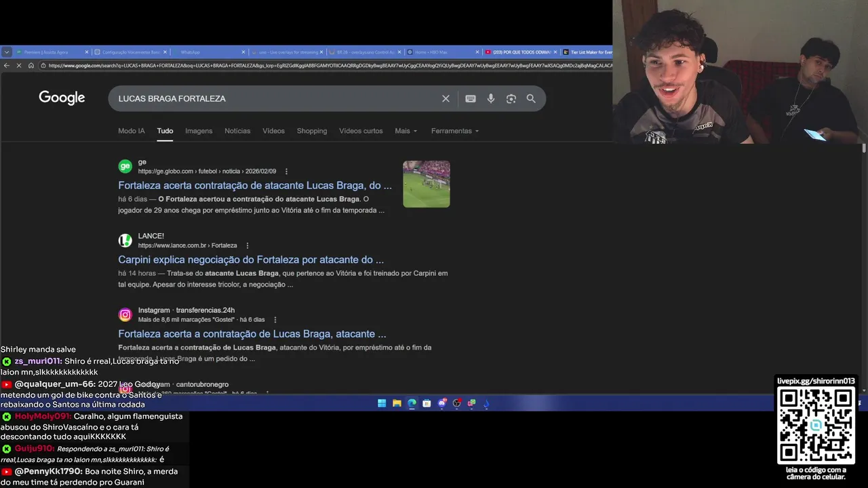Open Microsoft Store from the taskbar
This screenshot has width=868, height=488.
tap(427, 403)
